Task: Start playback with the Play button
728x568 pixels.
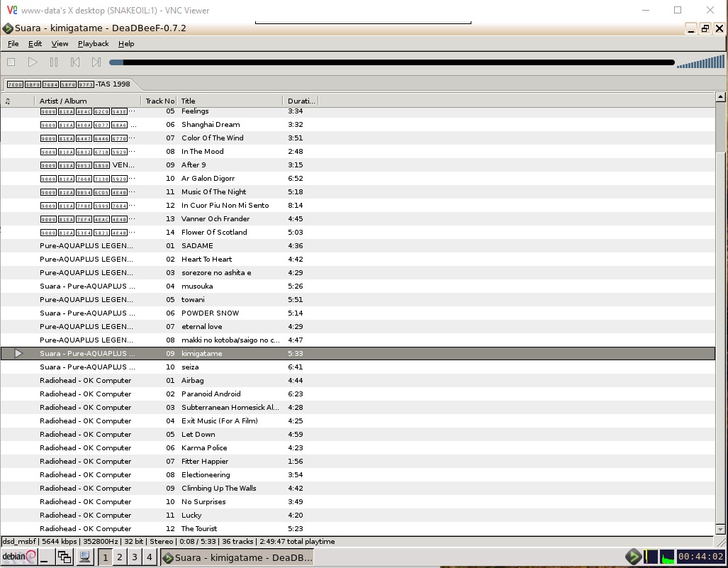Action: (33, 62)
